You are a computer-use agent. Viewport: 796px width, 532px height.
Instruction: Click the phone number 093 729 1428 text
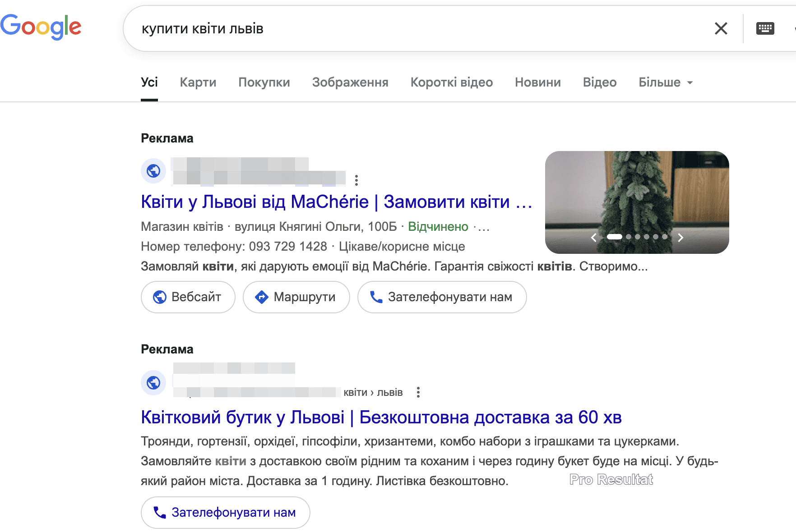pyautogui.click(x=288, y=246)
